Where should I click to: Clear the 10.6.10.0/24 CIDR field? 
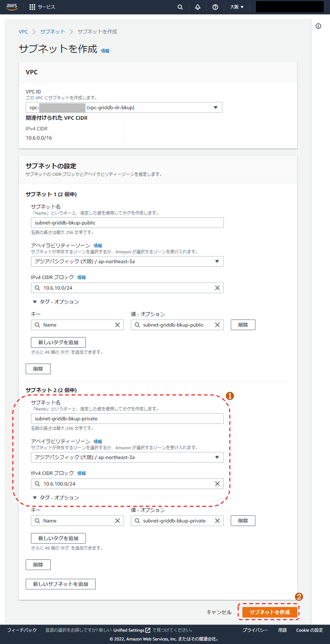[217, 288]
